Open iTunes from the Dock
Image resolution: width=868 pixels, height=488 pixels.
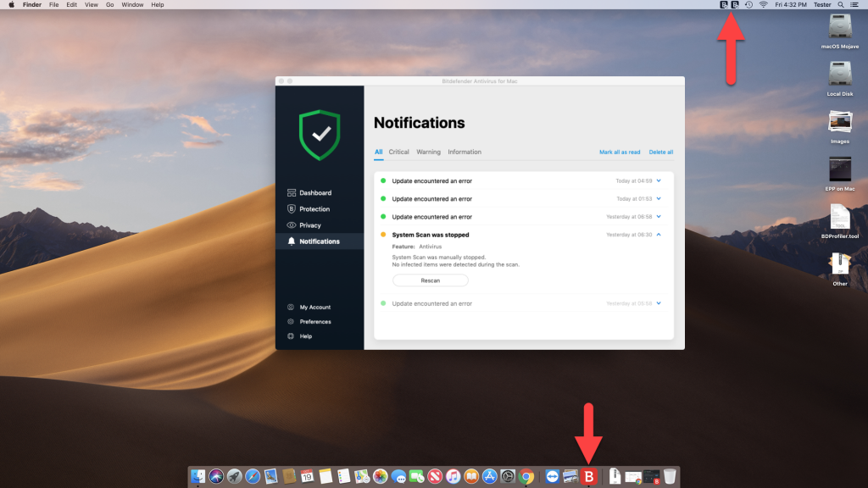pyautogui.click(x=453, y=476)
